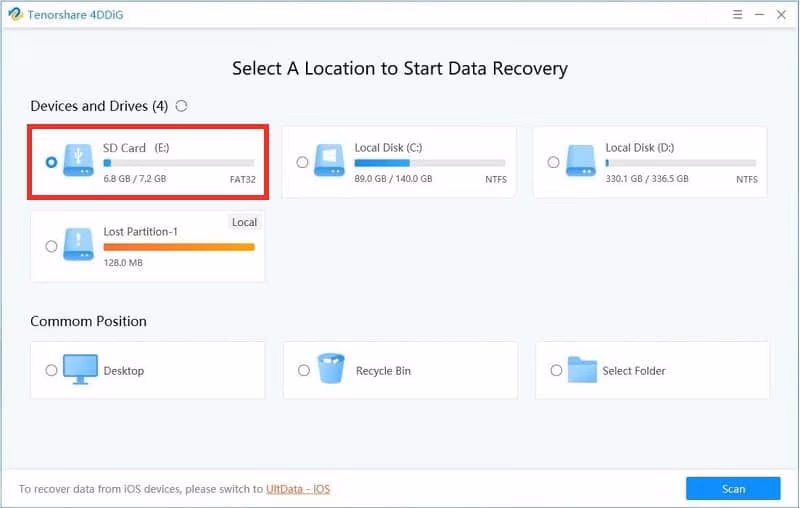
Task: Select the Local Disk (C:) radio button
Action: coord(302,162)
